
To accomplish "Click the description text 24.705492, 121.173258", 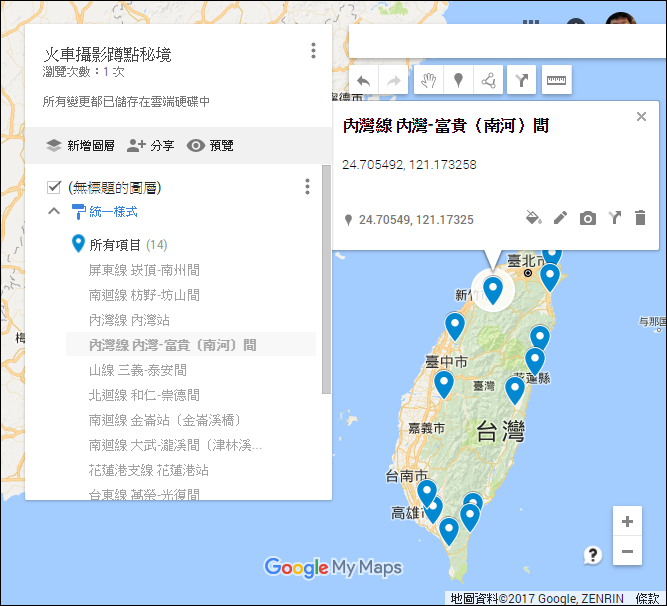I will click(x=409, y=165).
